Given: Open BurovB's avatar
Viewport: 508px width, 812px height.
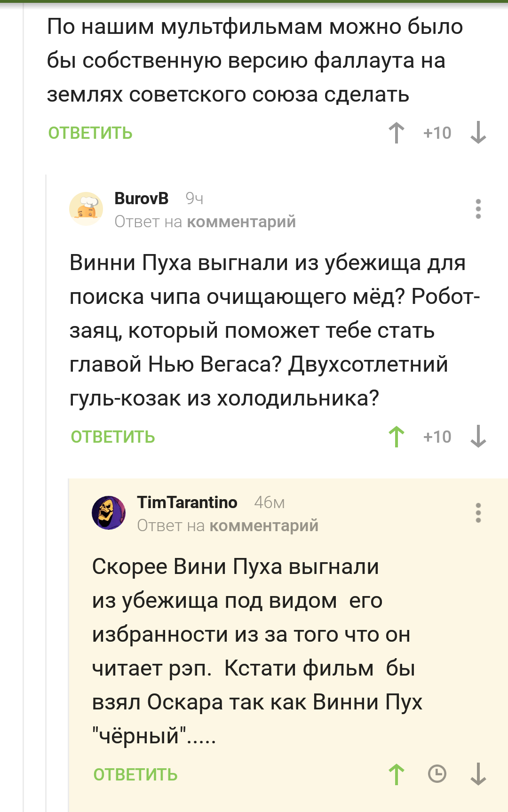Looking at the screenshot, I should (86, 209).
